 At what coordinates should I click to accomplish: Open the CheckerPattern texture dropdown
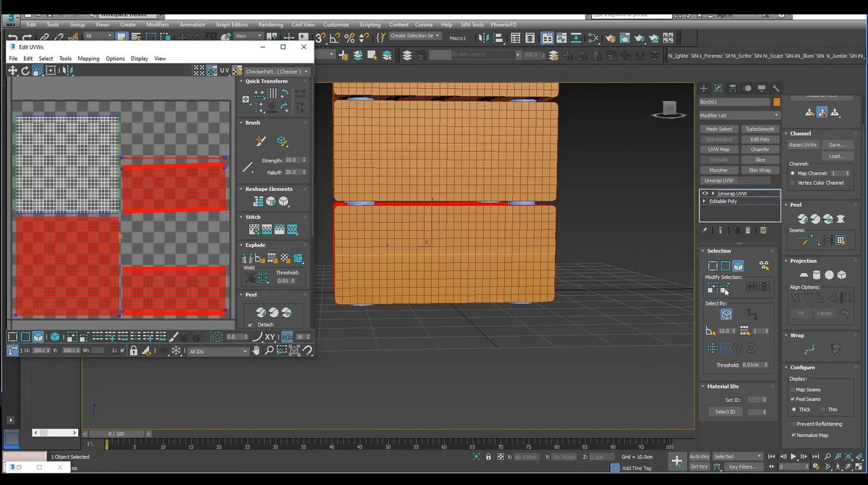(x=278, y=72)
